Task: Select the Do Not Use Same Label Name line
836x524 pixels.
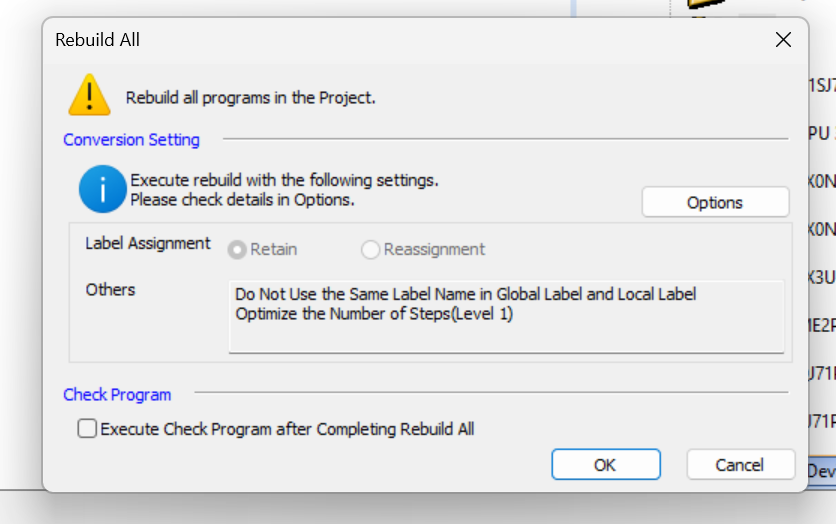Action: [465, 294]
